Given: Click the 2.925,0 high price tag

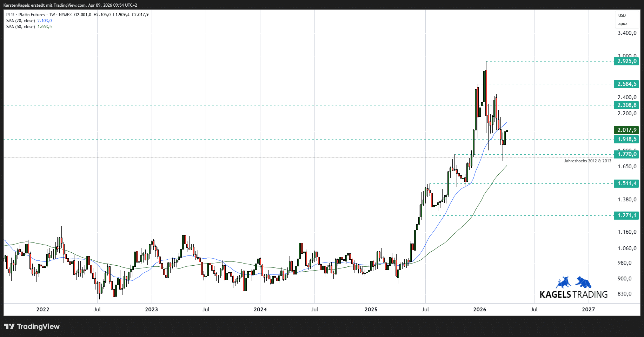Looking at the screenshot, I should [x=626, y=61].
